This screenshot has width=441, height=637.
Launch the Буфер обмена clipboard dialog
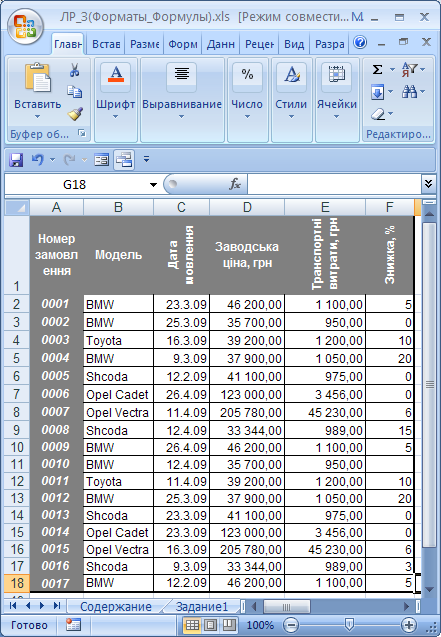(82, 133)
